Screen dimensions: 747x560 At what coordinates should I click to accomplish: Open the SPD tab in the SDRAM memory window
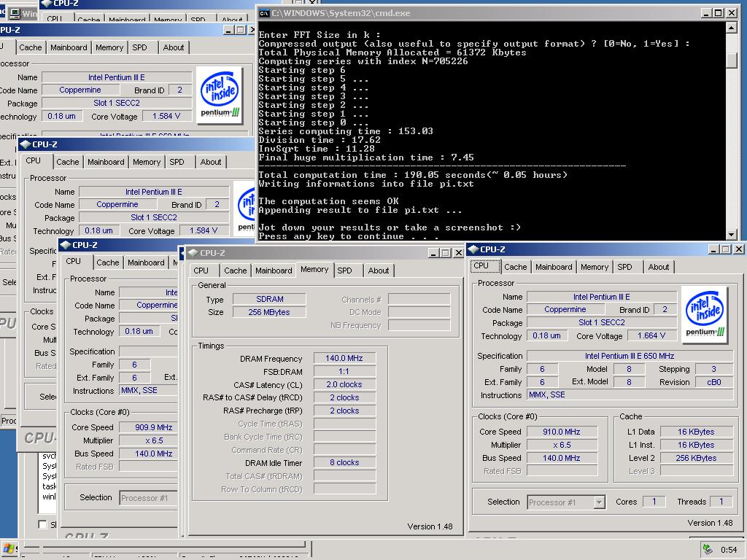pos(344,271)
